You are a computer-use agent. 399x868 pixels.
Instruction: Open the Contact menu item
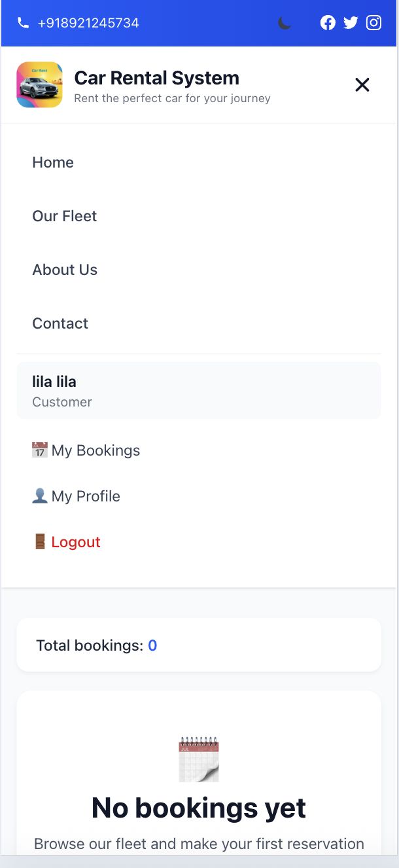60,323
